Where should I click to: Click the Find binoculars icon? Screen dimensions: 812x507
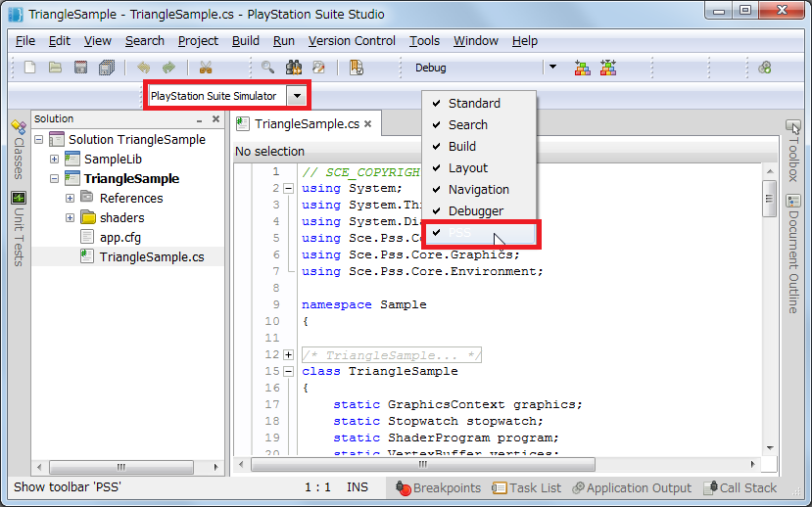[293, 68]
